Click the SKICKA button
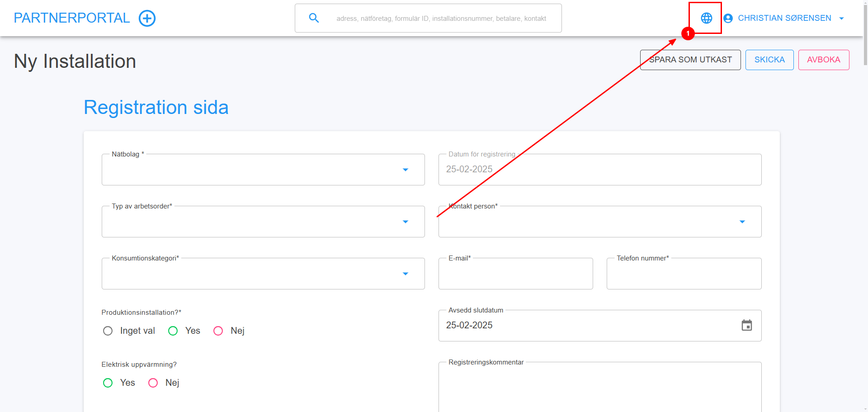Viewport: 868px width, 412px height. click(x=769, y=60)
